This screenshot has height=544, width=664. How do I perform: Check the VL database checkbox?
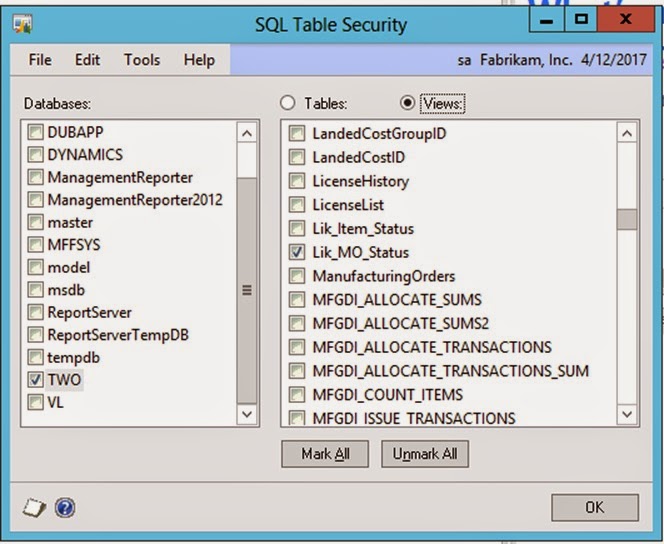point(35,402)
